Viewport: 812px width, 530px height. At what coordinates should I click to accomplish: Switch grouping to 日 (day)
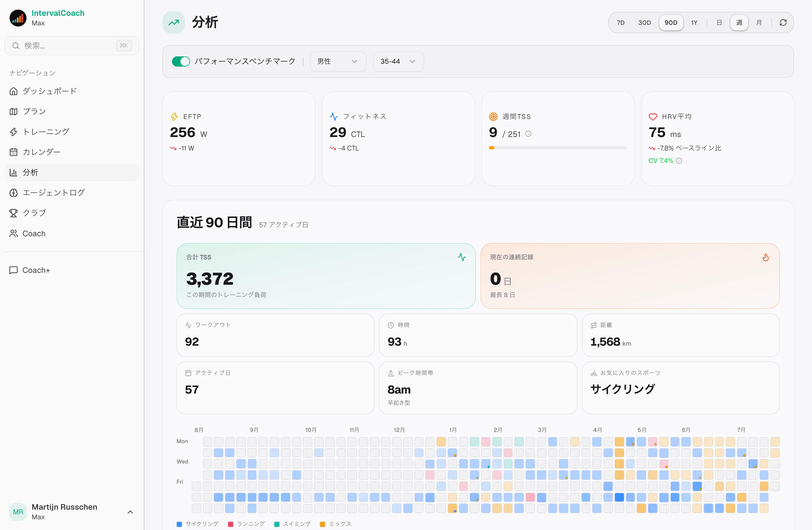coord(719,23)
